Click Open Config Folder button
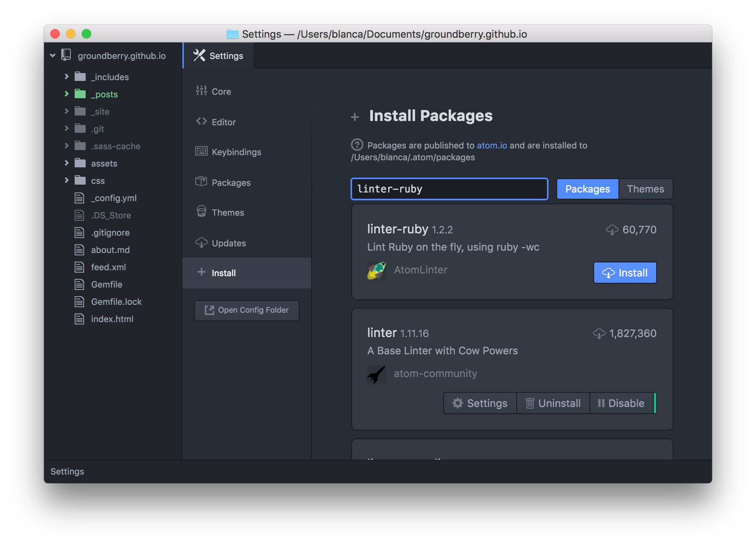The image size is (756, 546). pos(247,310)
